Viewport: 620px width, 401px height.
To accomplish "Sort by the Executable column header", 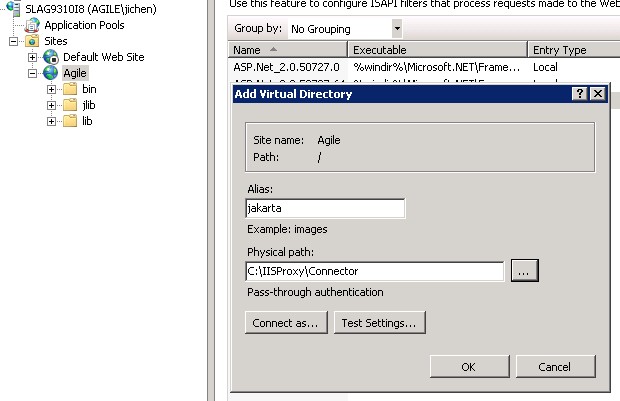I will tap(438, 49).
